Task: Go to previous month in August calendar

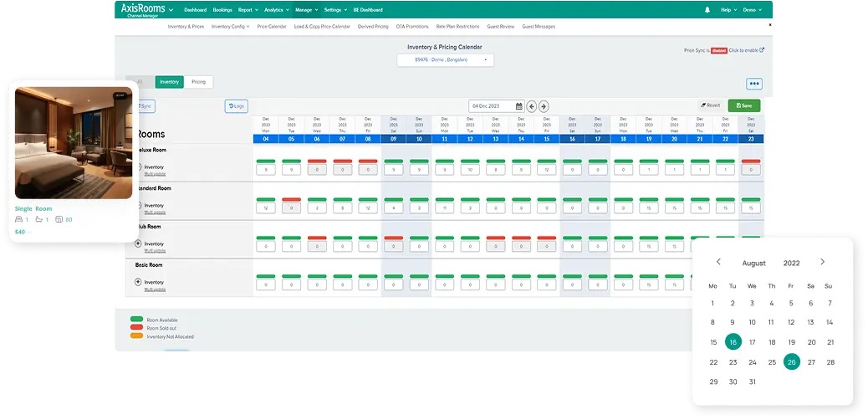Action: click(718, 262)
